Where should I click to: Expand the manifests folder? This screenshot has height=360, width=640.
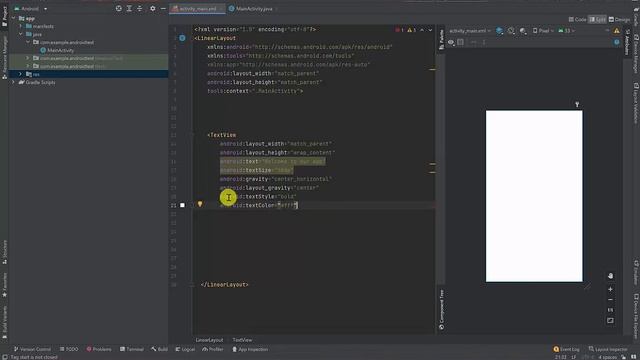pyautogui.click(x=21, y=26)
